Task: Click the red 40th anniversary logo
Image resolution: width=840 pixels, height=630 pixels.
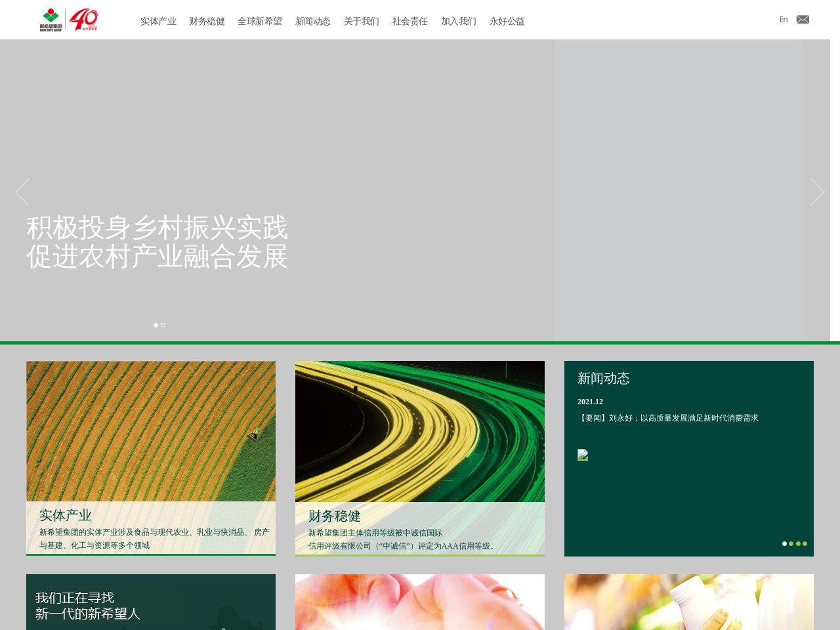Action: click(84, 20)
